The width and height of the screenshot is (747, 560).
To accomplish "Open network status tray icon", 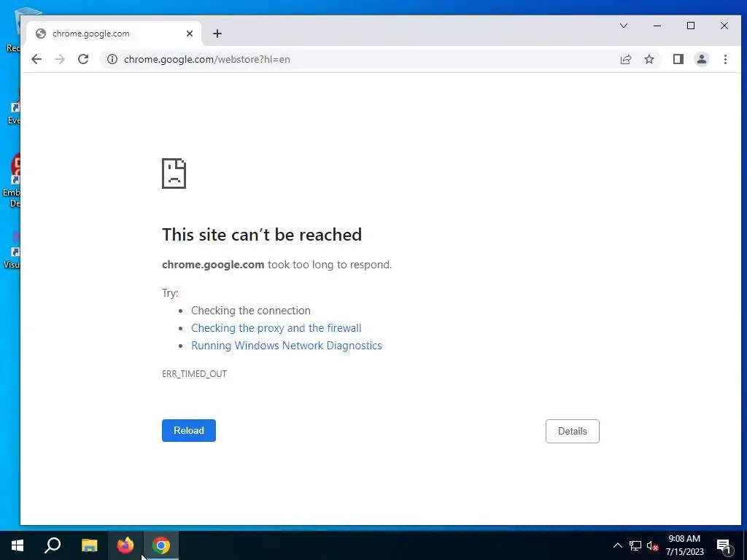I will [x=635, y=545].
